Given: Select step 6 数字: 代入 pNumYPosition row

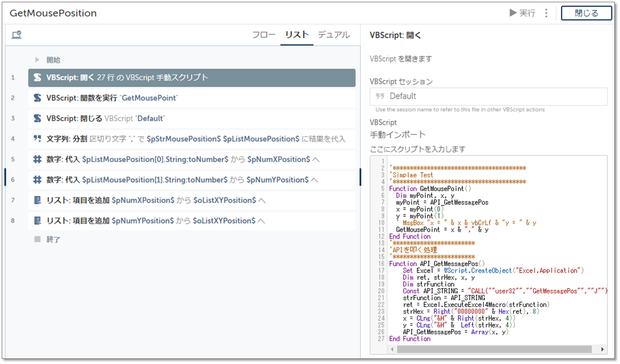Looking at the screenshot, I should click(192, 180).
